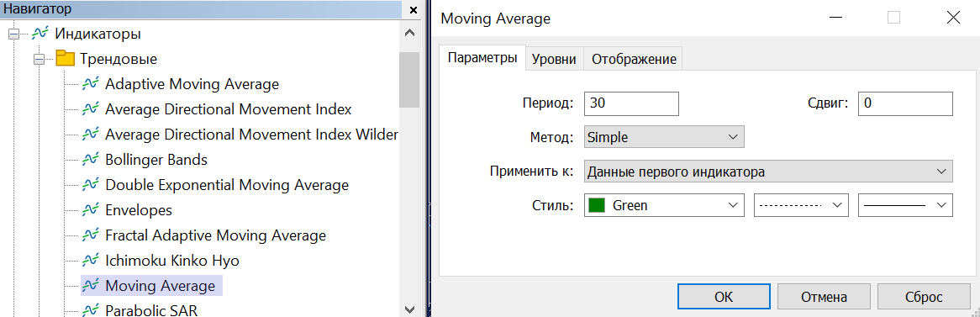
Task: Open the Применить к dropdown
Action: point(768,172)
